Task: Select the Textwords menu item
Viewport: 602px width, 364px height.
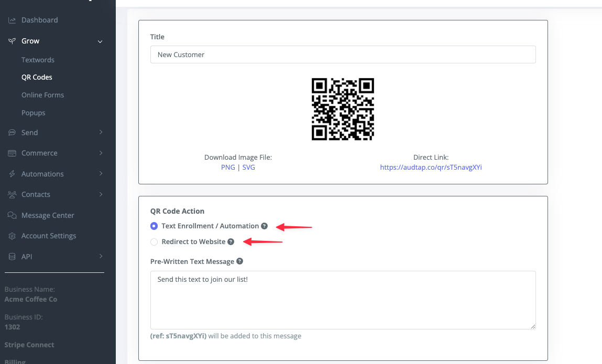Action: coord(37,60)
